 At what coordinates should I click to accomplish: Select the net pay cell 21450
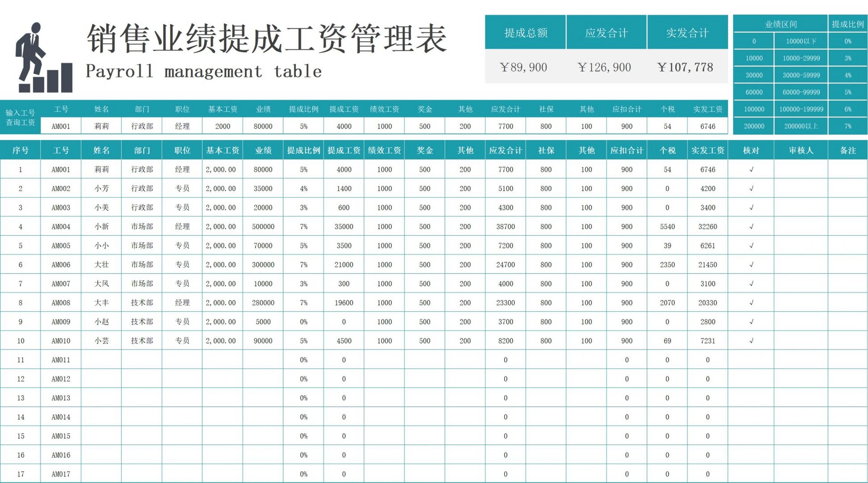pyautogui.click(x=707, y=265)
